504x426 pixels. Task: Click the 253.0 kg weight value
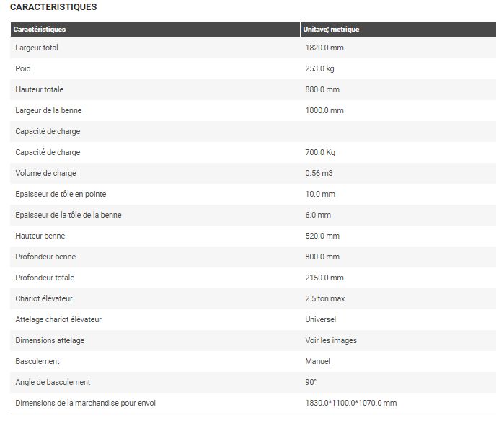coord(320,69)
